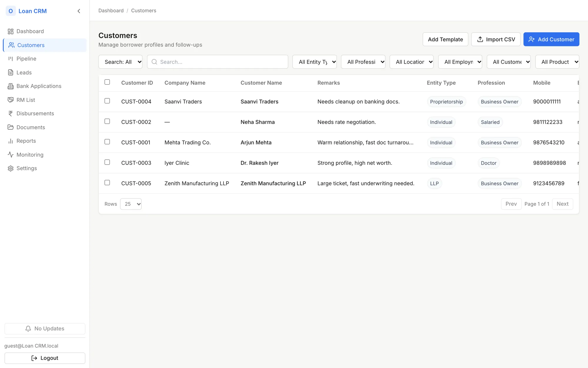
Task: Click into the Search input field
Action: tap(218, 62)
